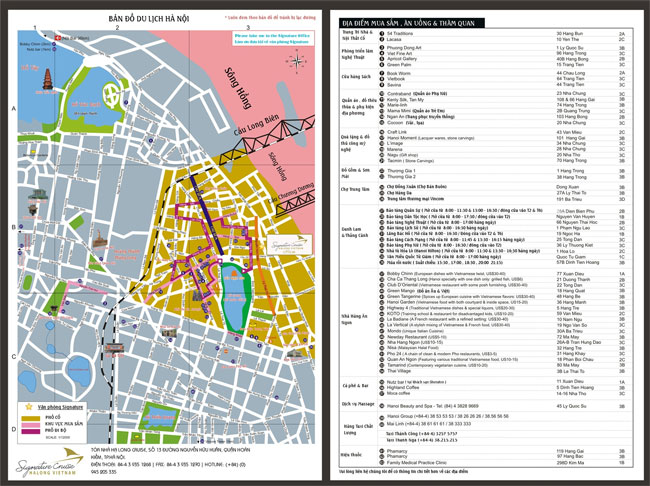The image size is (650, 486).
Task: Click the Cửa hàng Sách category label
Action: (x=356, y=77)
